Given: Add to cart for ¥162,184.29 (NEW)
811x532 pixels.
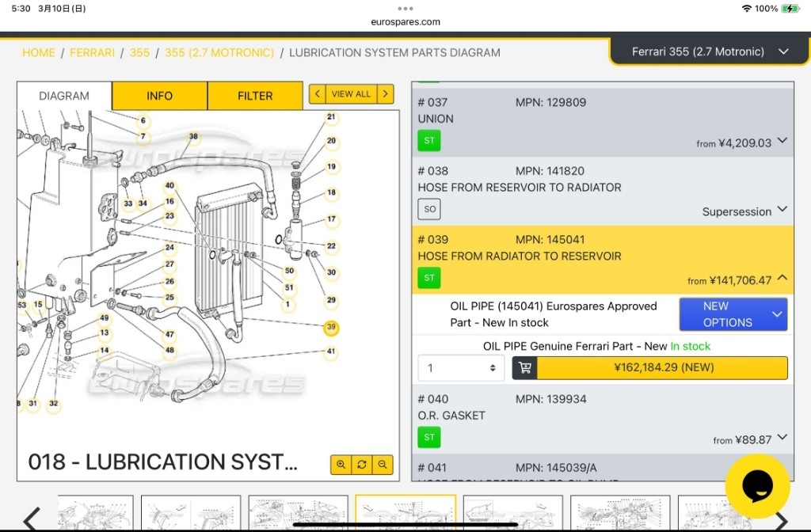Looking at the screenshot, I should [x=663, y=367].
